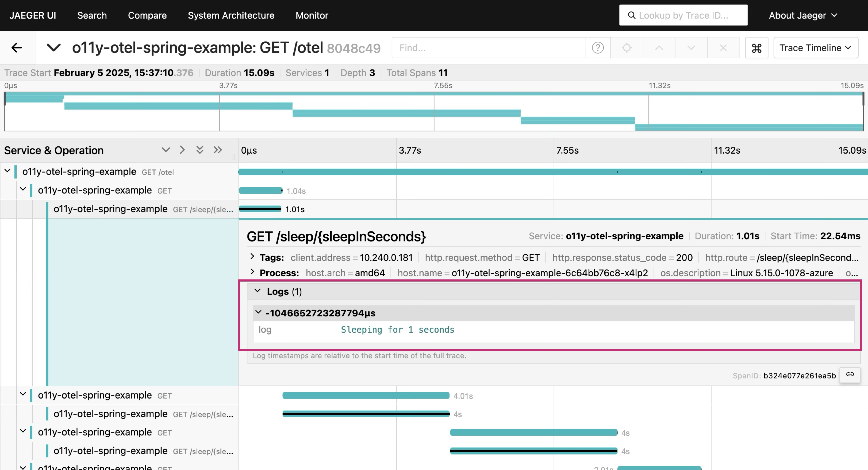Open the About Jaeger menu
Image resolution: width=868 pixels, height=470 pixels.
pos(803,16)
